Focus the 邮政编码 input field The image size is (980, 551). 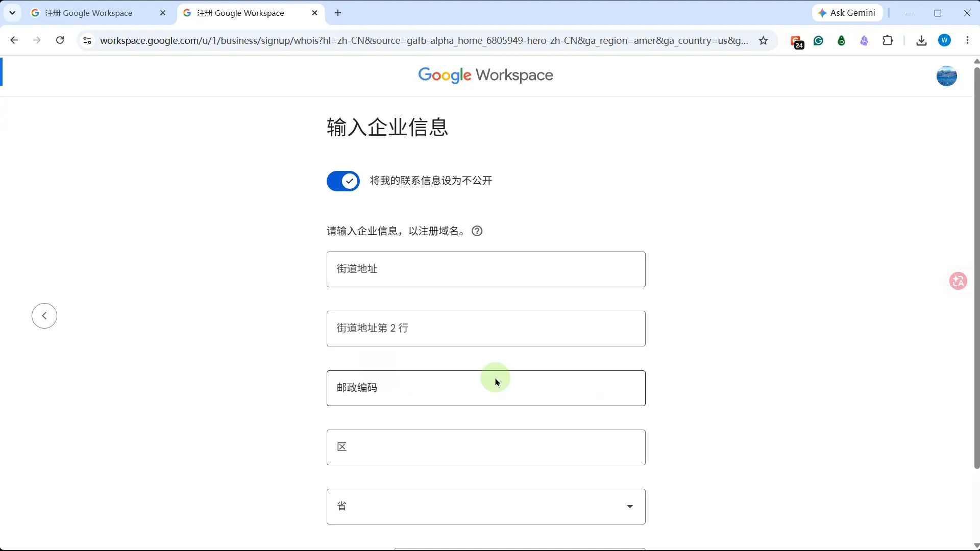[x=486, y=388]
